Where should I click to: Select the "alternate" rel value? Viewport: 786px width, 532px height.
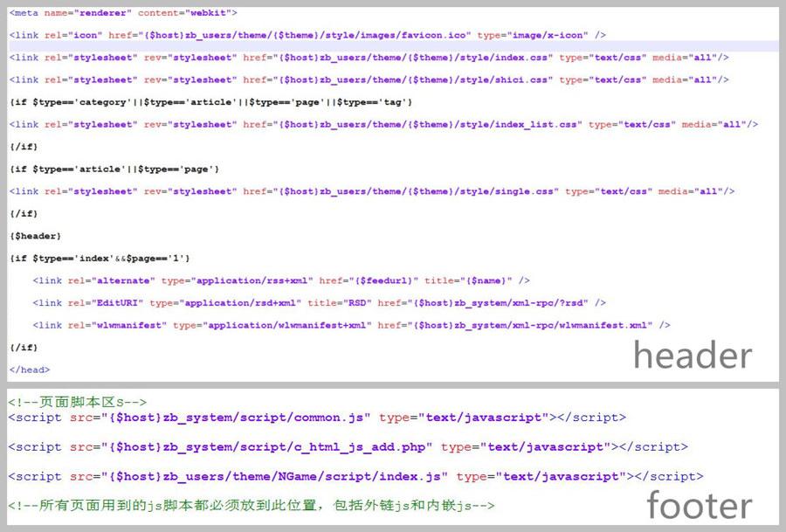[123, 280]
